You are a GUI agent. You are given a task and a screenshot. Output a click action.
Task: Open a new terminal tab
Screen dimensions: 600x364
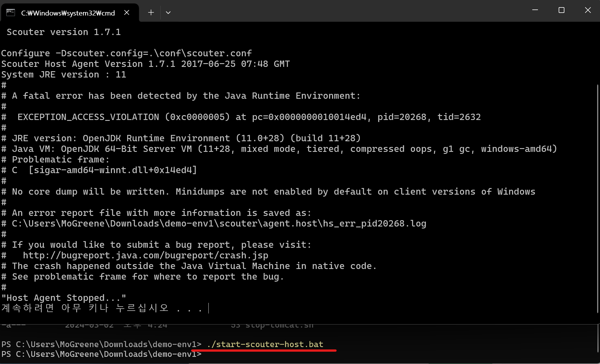[x=151, y=13]
